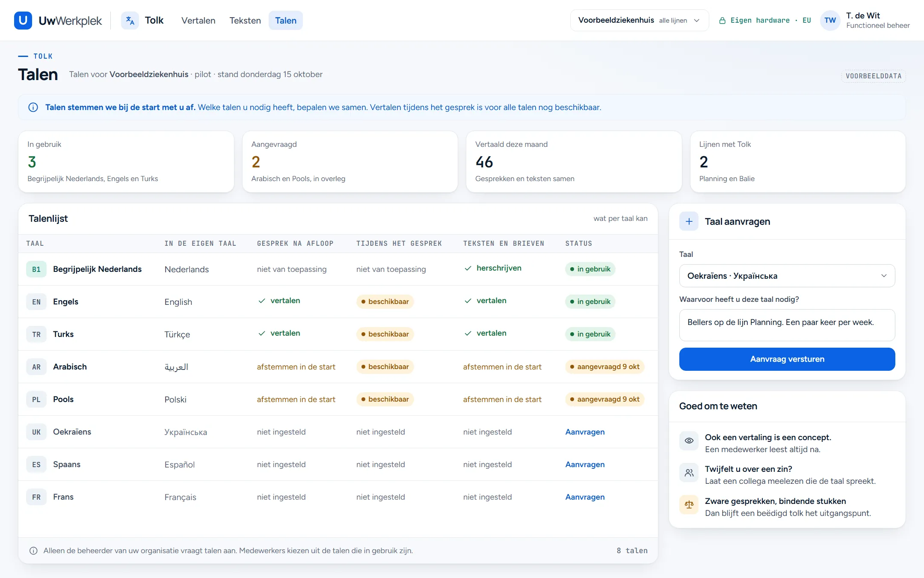This screenshot has height=578, width=924.
Task: Click the B1 language badge
Action: point(36,269)
